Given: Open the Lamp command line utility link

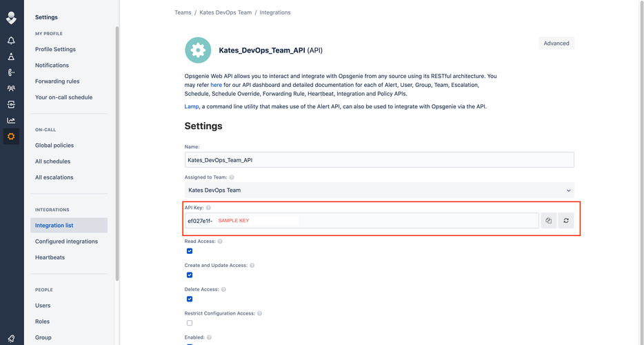Looking at the screenshot, I should pyautogui.click(x=192, y=106).
